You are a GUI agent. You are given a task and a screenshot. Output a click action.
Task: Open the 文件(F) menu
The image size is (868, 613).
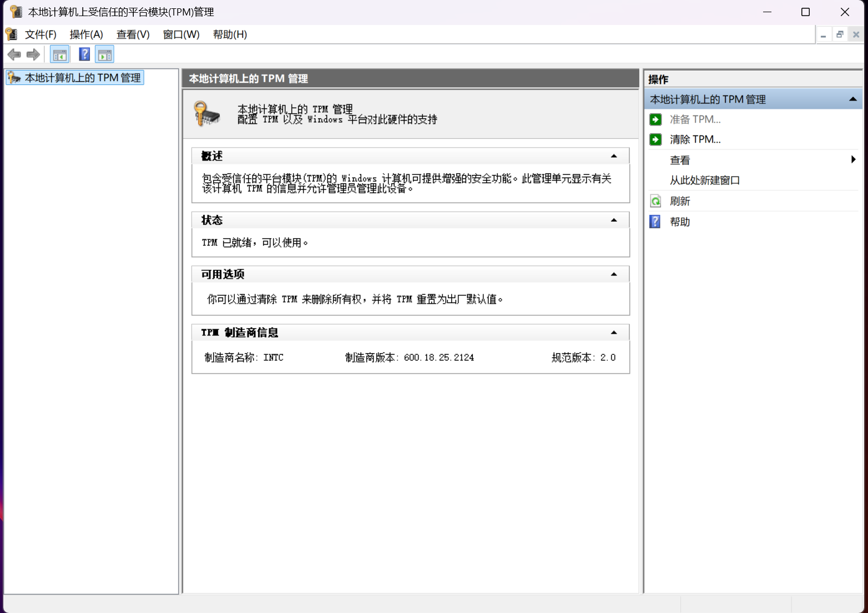[x=41, y=34]
